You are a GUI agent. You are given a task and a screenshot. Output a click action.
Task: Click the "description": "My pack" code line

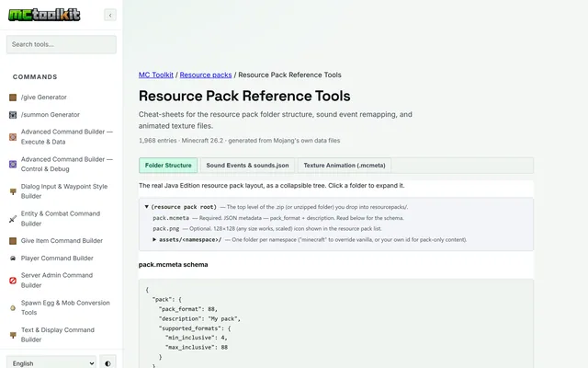pos(199,318)
